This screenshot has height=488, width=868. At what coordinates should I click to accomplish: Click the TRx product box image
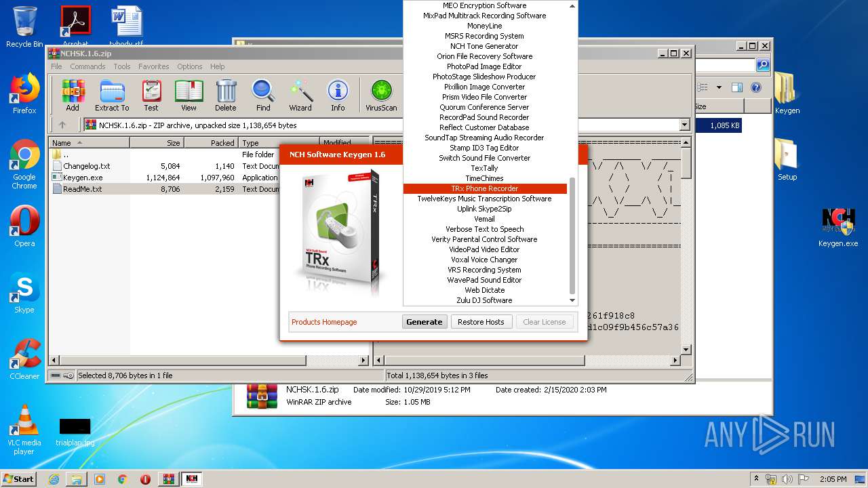[x=341, y=234]
